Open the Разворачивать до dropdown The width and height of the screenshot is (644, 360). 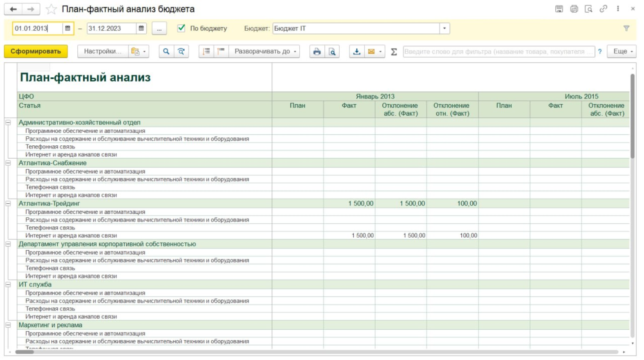(265, 52)
